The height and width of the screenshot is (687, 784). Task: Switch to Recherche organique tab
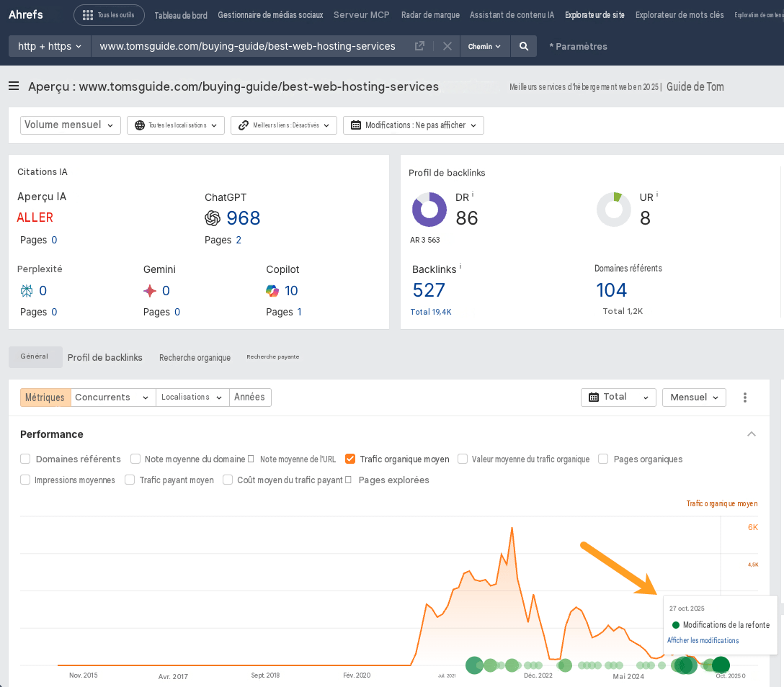(x=195, y=357)
